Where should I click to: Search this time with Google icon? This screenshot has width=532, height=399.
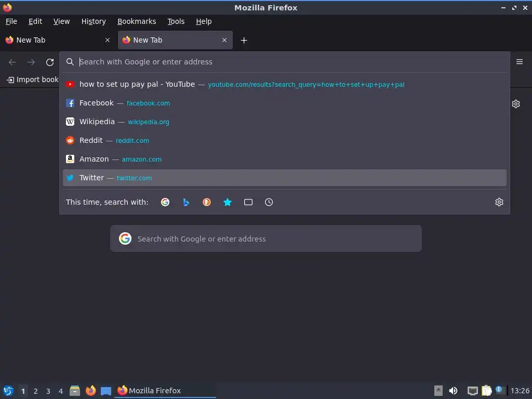[x=165, y=202]
